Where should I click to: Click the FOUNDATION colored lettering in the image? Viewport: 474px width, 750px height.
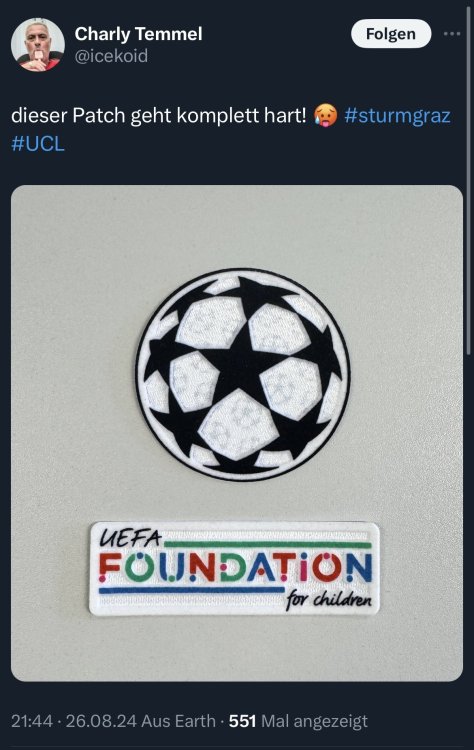coord(235,567)
